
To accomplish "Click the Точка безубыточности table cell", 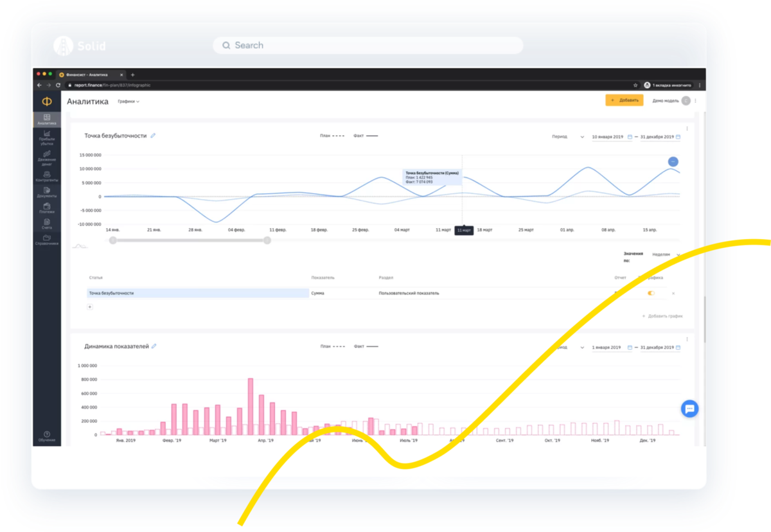I will 198,293.
